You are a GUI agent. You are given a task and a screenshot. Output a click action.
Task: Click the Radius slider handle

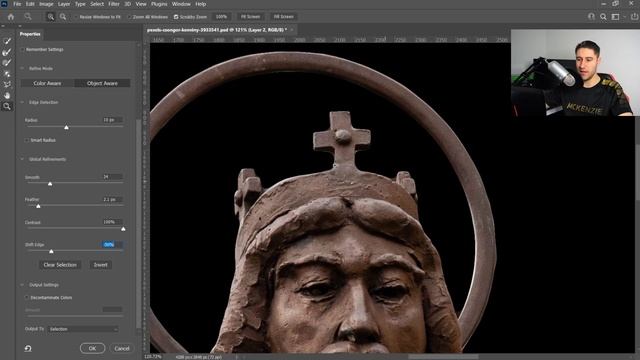[67, 127]
